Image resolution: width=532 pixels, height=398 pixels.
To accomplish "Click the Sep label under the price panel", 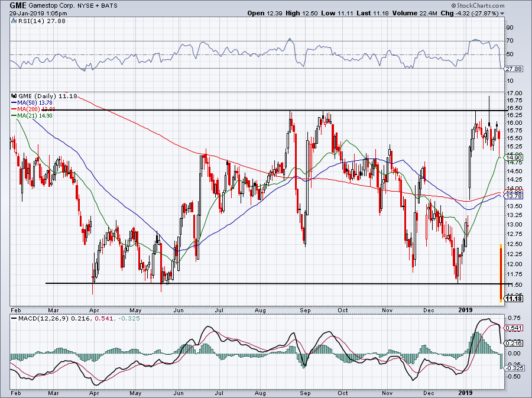I will click(x=305, y=310).
